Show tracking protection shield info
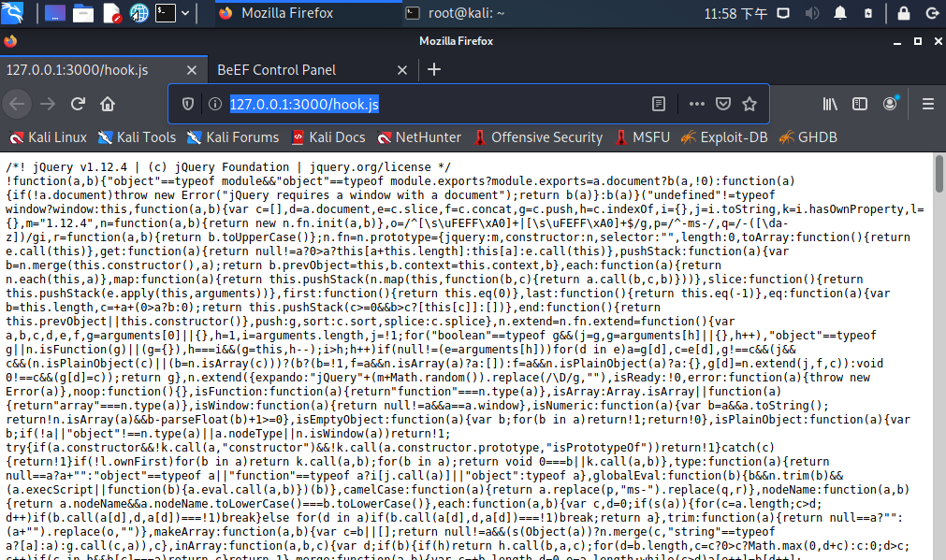946x560 pixels. [x=188, y=105]
